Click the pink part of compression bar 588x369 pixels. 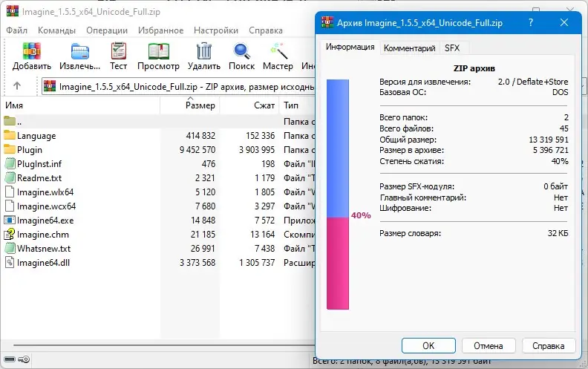coord(338,264)
